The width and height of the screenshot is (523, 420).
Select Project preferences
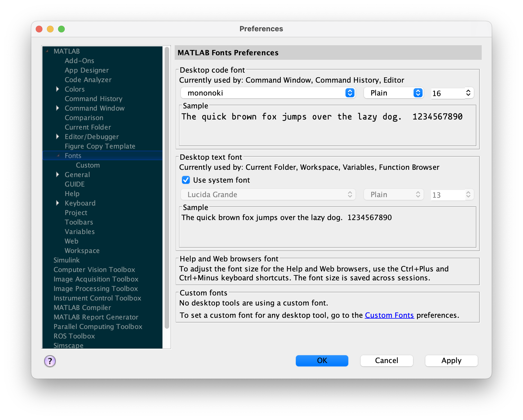[x=76, y=213]
